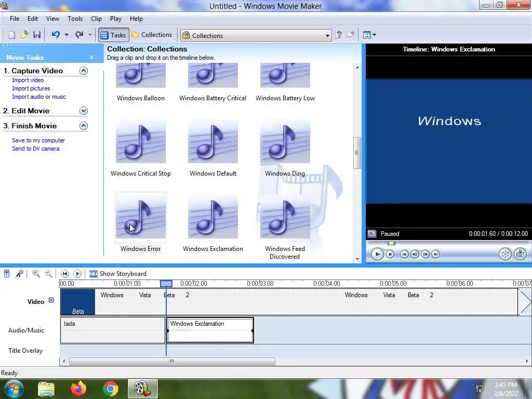This screenshot has height=399, width=532.
Task: Open the Play menu
Action: point(116,19)
